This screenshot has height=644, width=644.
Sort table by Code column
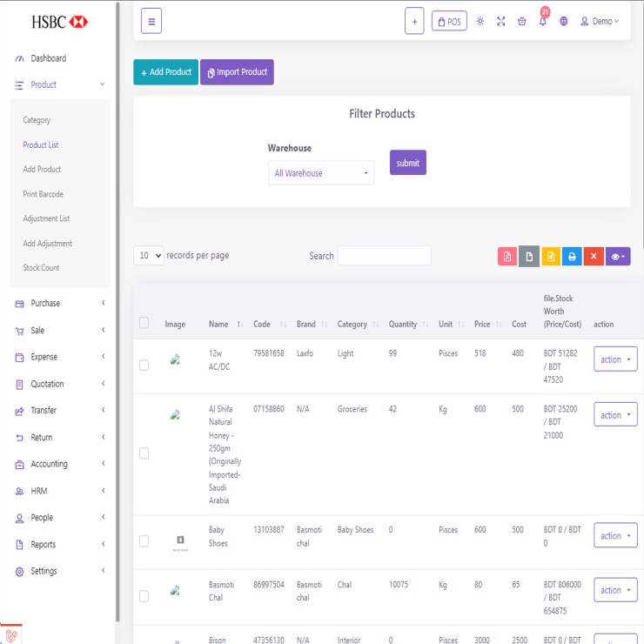270,324
